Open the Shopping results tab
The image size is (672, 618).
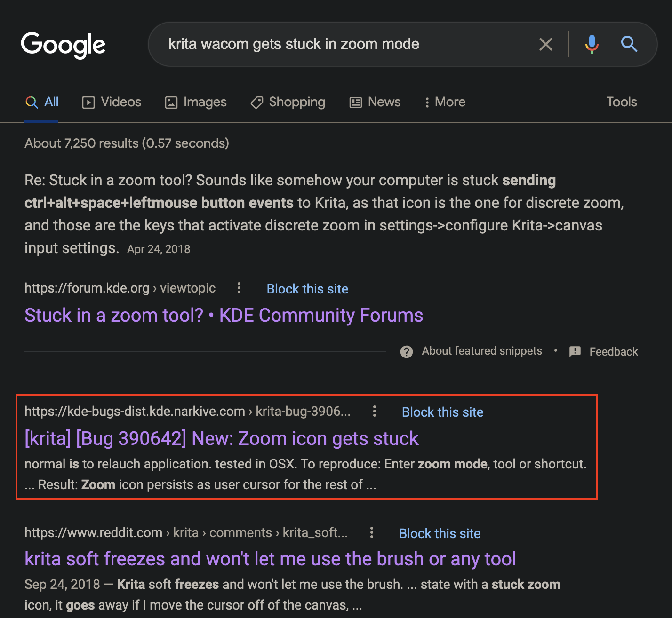pos(288,102)
